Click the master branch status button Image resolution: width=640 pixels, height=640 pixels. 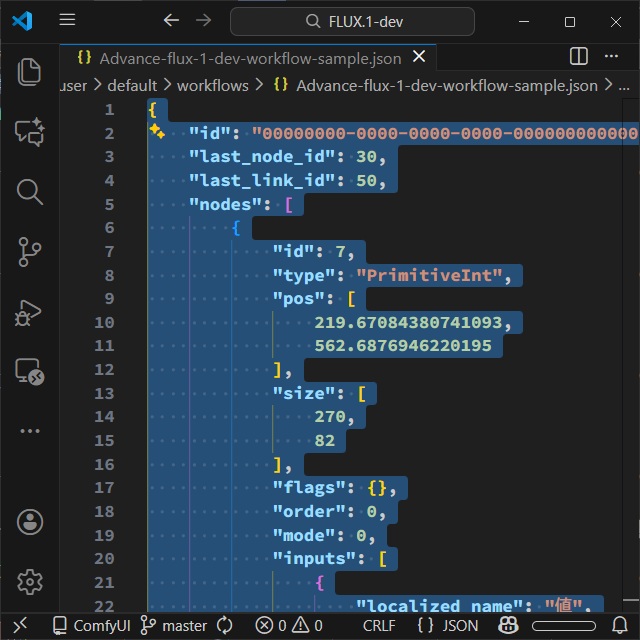click(x=174, y=625)
